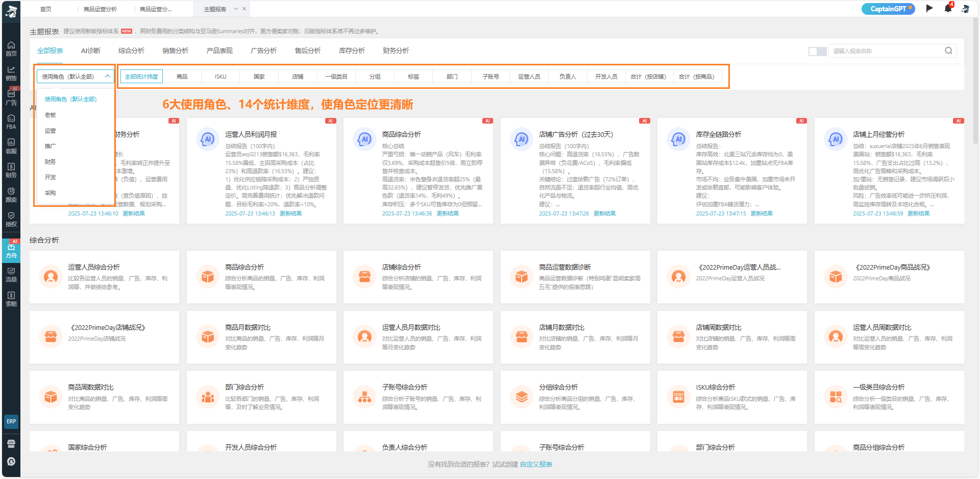Switch to the 综合分析 tab
The width and height of the screenshot is (980, 479).
coord(131,51)
